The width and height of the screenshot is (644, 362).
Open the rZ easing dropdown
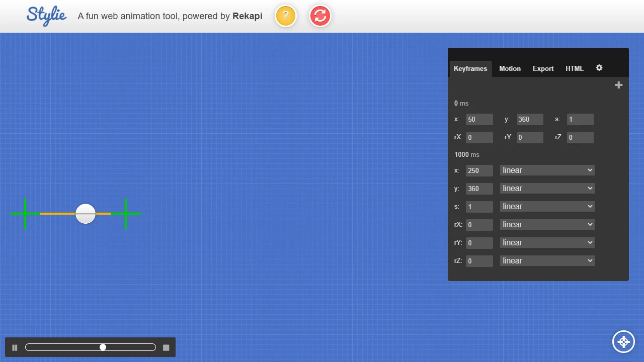[x=547, y=260]
